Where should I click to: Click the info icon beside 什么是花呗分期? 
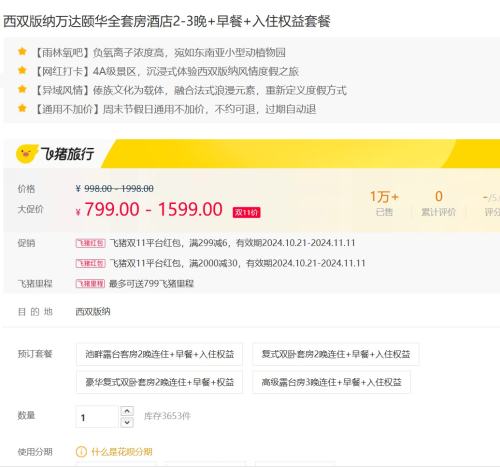(81, 452)
